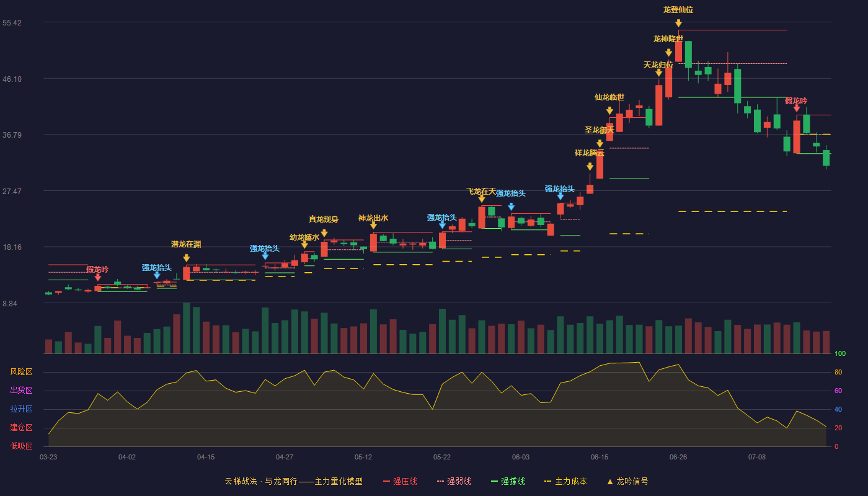
Task: Click the 18.16 price axis label
Action: click(x=12, y=247)
